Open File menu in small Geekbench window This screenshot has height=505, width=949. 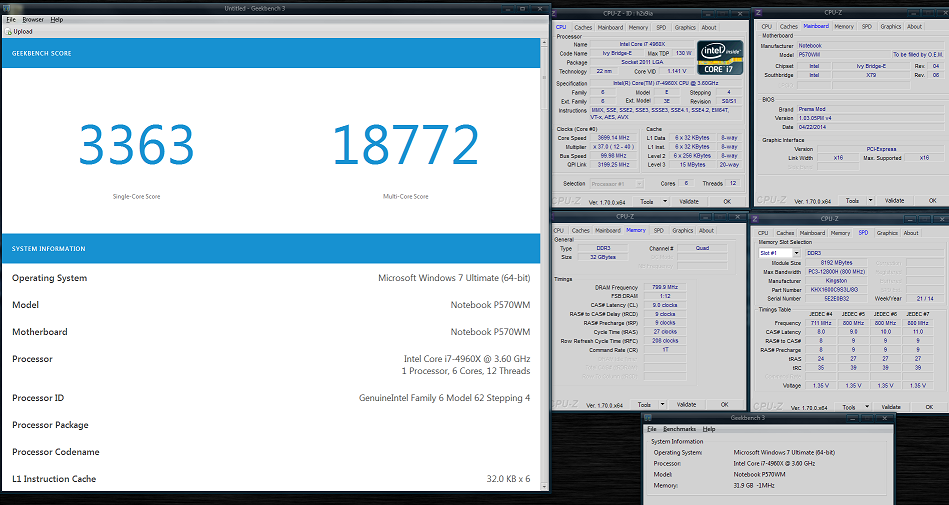point(652,429)
